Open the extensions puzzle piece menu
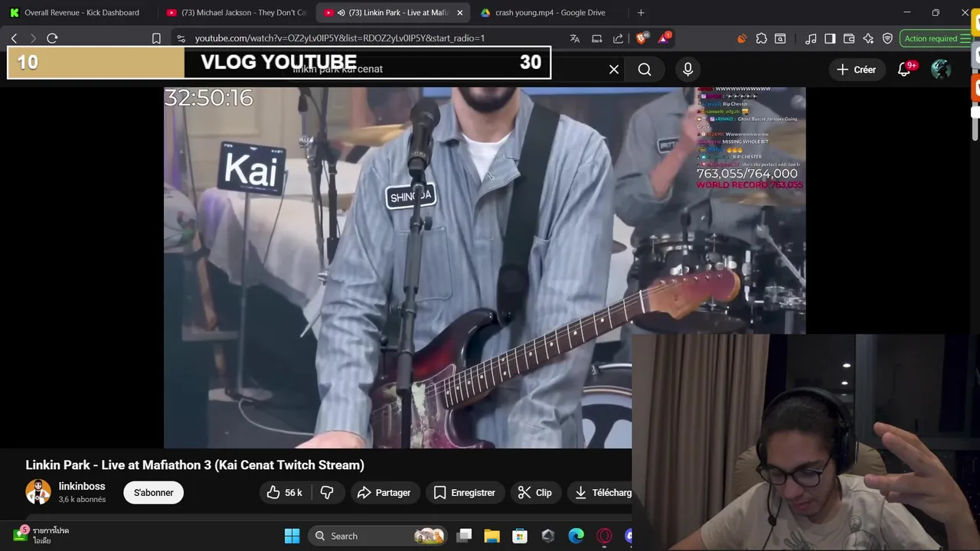The image size is (980, 551). 761,38
